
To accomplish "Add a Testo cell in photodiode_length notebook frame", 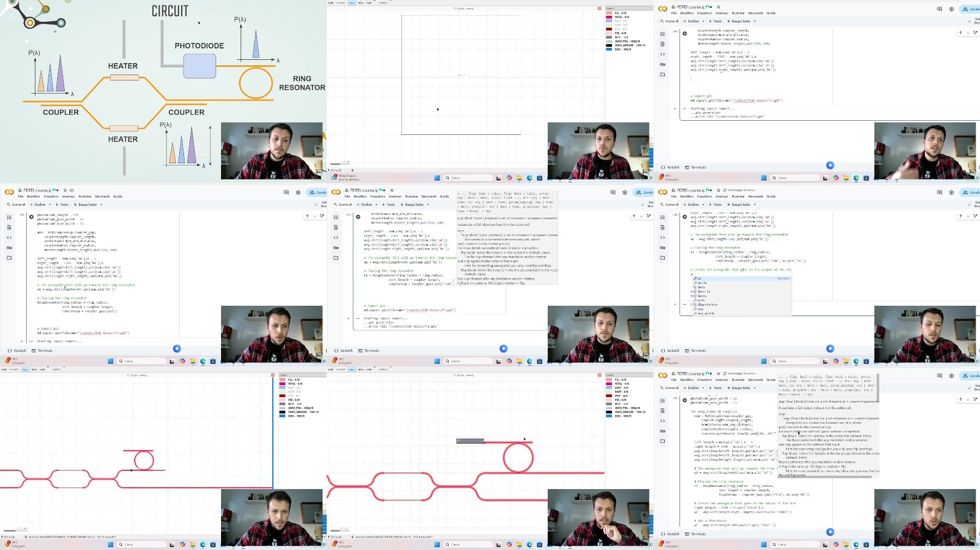I will (x=62, y=205).
